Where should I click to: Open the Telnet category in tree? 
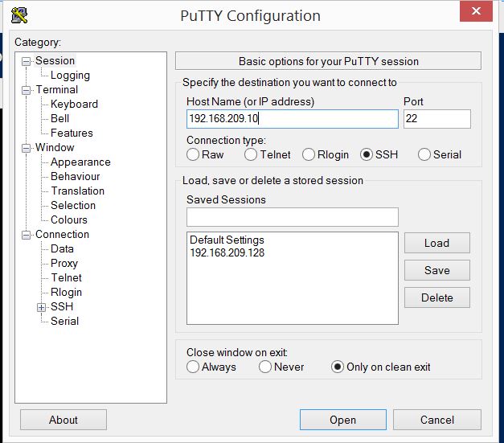pos(66,277)
